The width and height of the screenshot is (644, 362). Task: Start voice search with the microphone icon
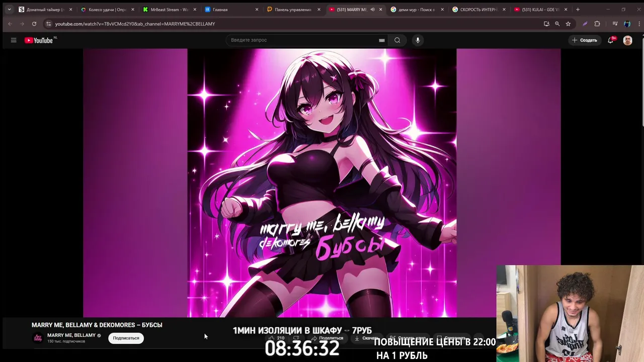point(418,40)
